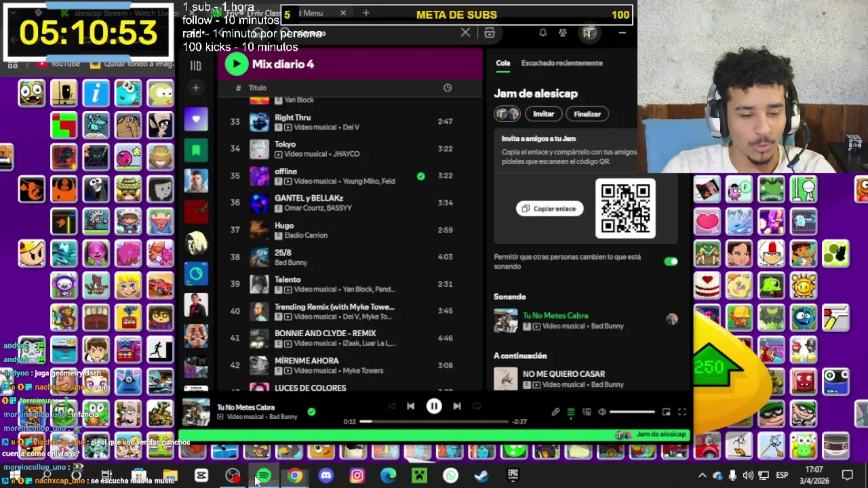Collapse Your Library sidebar icon
This screenshot has width=868, height=488.
(x=195, y=66)
